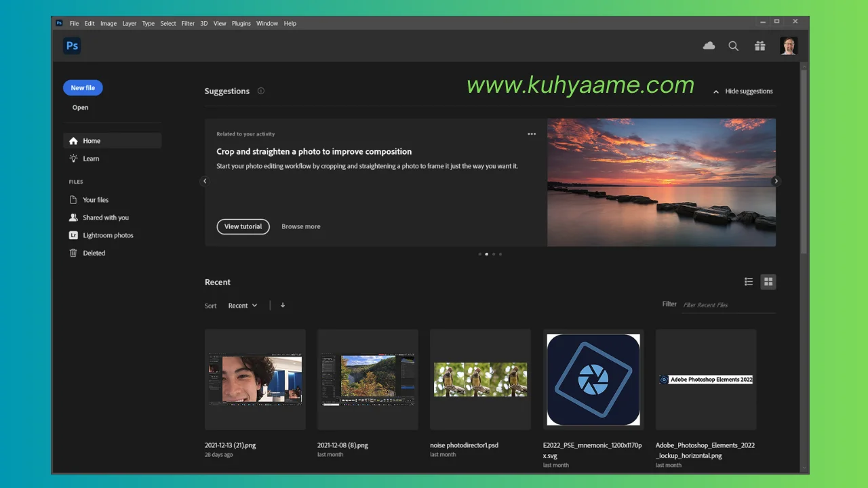Open the Image menu
This screenshot has width=868, height=488.
click(108, 23)
